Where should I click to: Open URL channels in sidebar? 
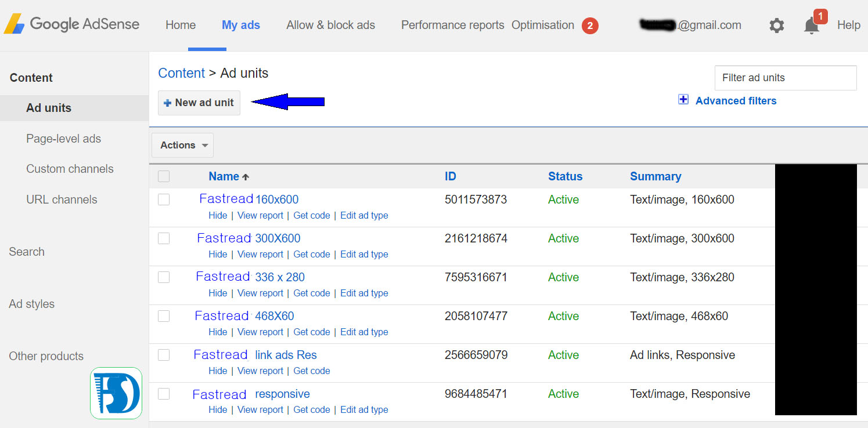(62, 200)
